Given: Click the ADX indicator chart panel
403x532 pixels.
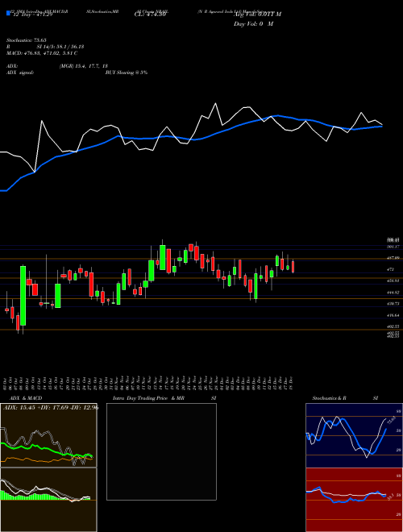Looking at the screenshot, I should point(48,435).
